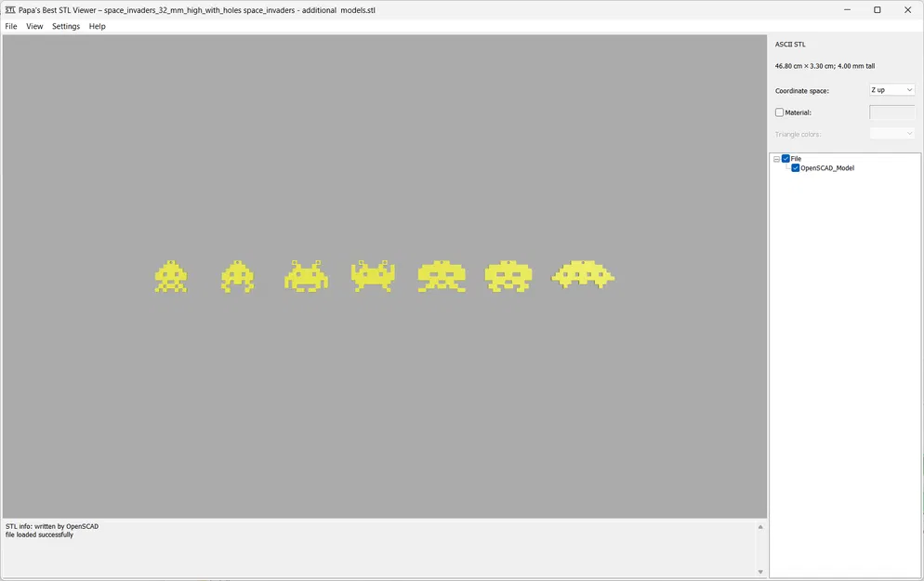Collapse the File tree node
This screenshot has height=581, width=924.
pos(777,159)
